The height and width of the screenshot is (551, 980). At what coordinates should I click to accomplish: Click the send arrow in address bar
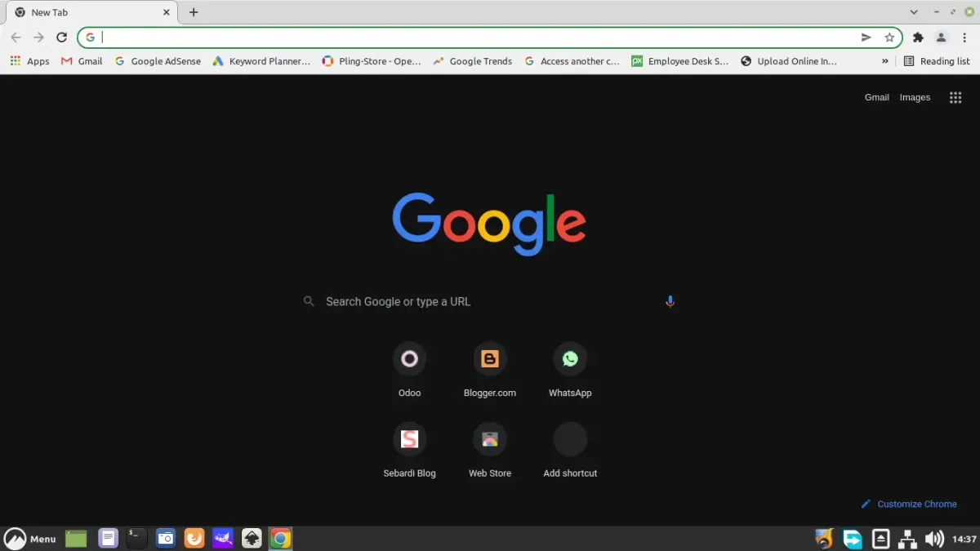[x=866, y=38]
